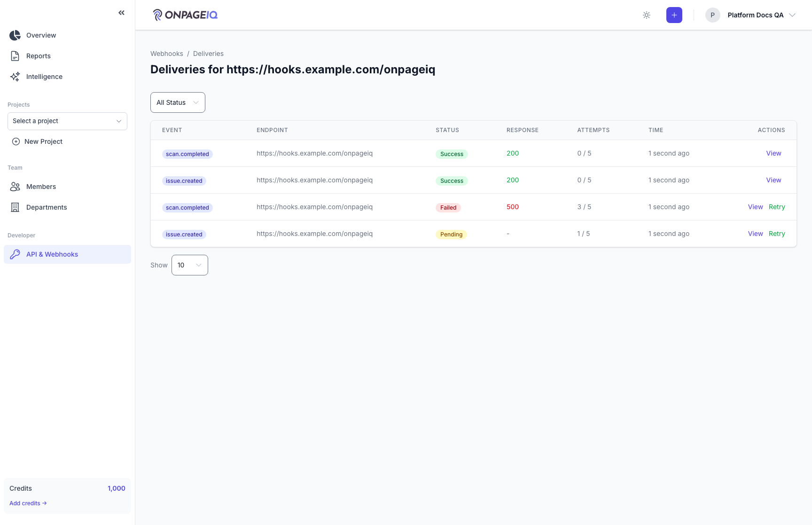Open Intelligence sparkle icon
This screenshot has width=812, height=525.
point(15,77)
